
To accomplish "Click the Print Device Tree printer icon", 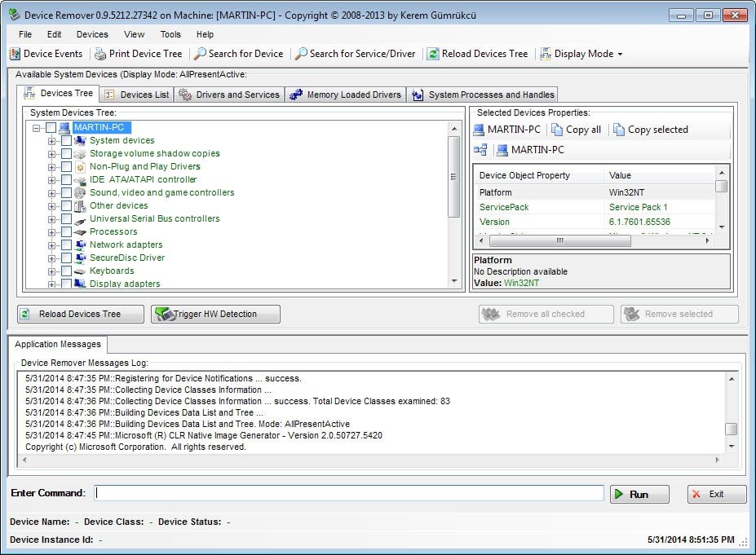I will point(100,54).
